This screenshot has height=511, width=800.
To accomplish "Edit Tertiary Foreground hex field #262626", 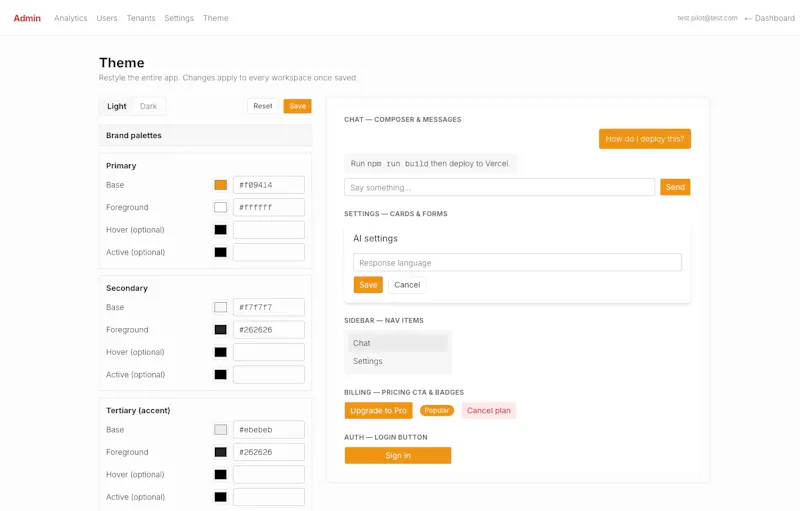I will coord(269,452).
